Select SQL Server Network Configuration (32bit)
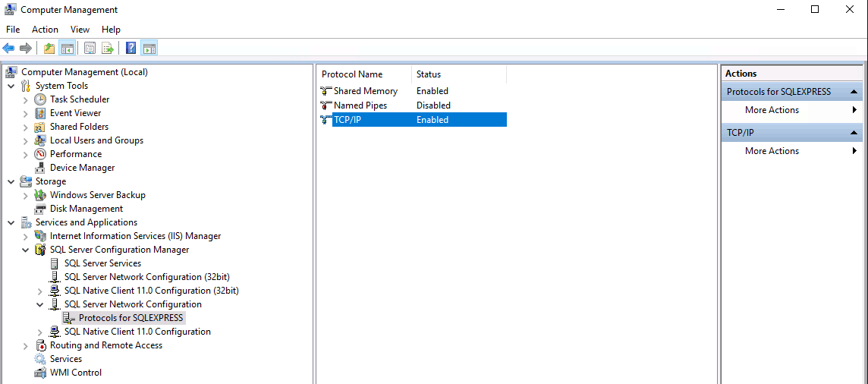This screenshot has width=868, height=384. pyautogui.click(x=146, y=277)
